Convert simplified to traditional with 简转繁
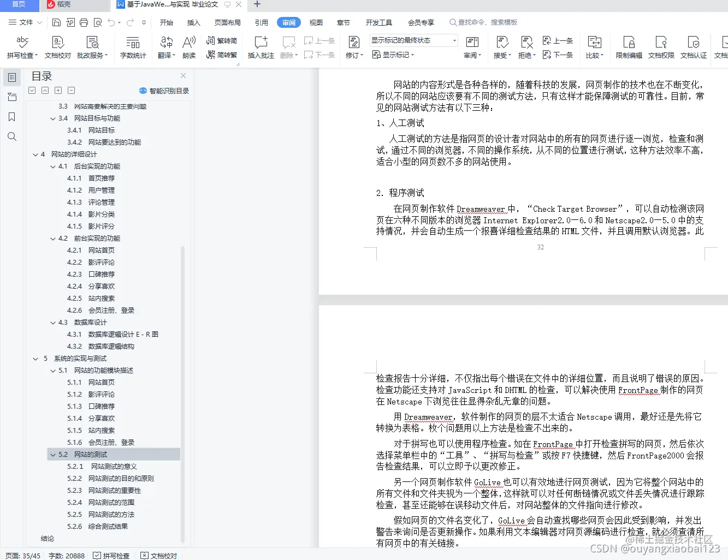The image size is (728, 560). point(222,55)
